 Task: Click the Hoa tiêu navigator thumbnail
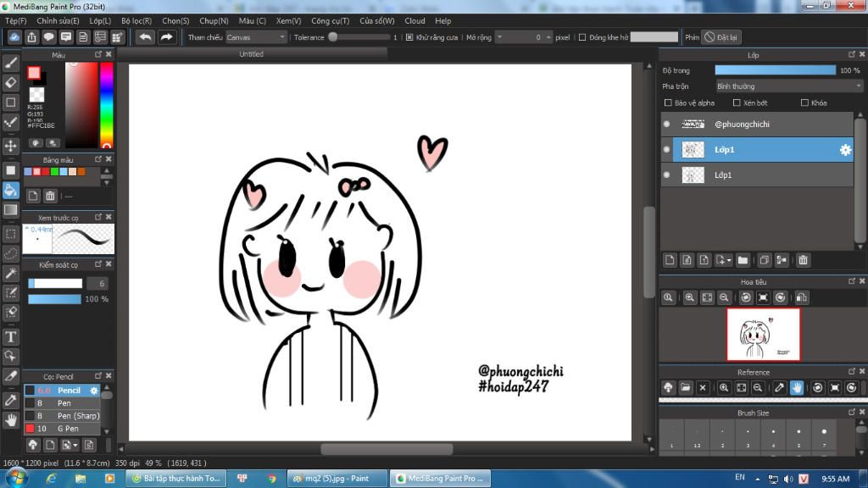click(x=764, y=335)
